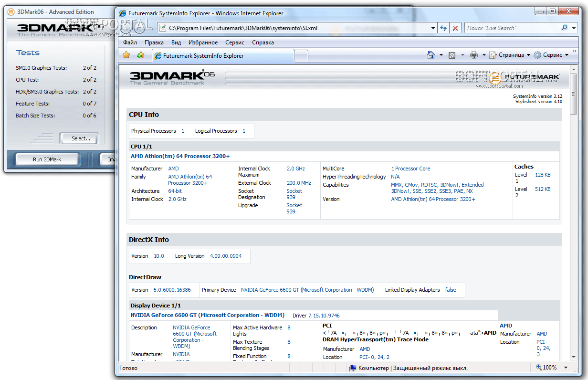Open the Сервис toolbar menu with gear
The image size is (588, 380).
point(551,55)
